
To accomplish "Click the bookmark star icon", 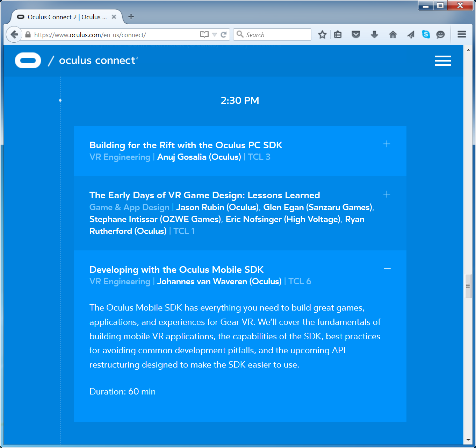I will coord(322,35).
